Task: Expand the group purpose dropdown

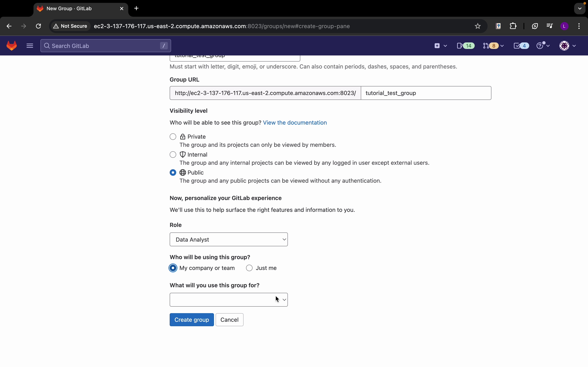Action: point(228,300)
